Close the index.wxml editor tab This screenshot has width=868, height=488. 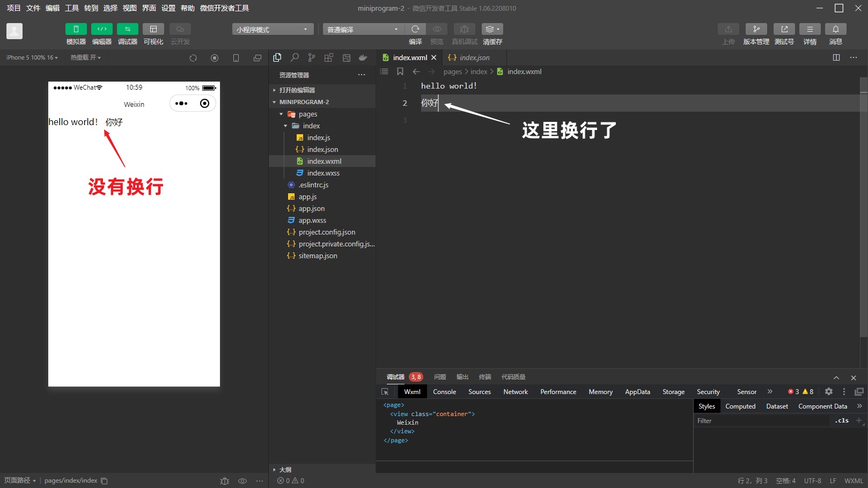[x=434, y=57]
